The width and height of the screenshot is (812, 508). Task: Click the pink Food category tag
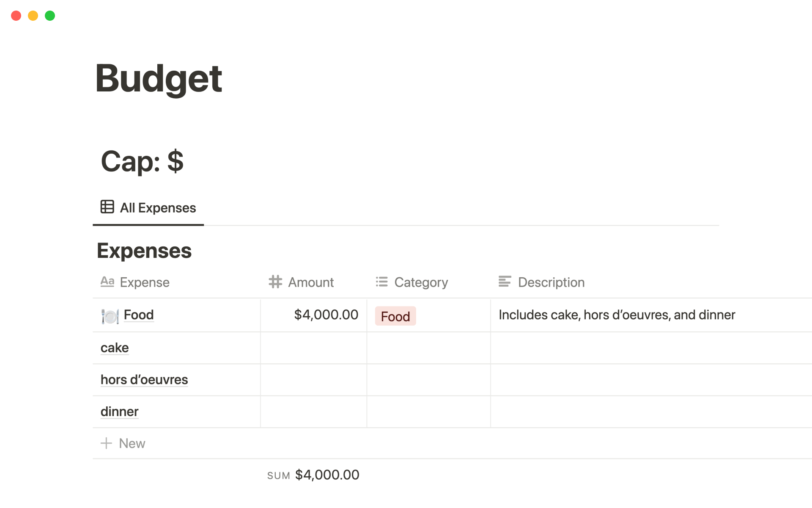pos(395,316)
